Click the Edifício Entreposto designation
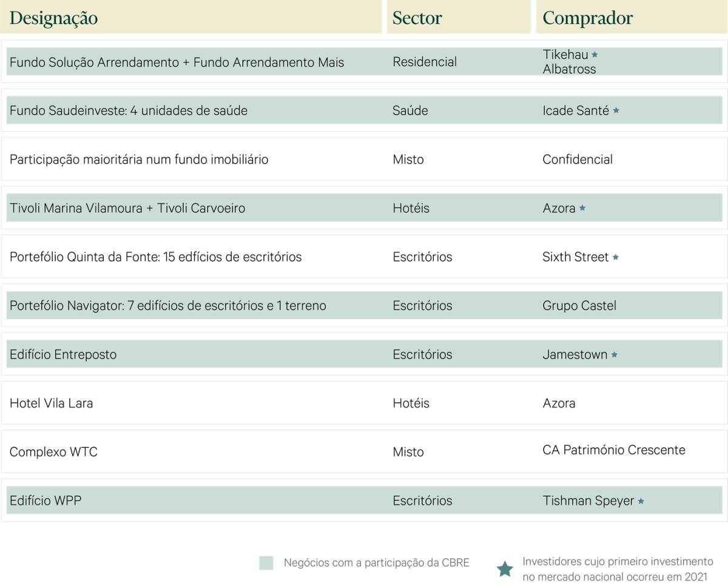 63,355
